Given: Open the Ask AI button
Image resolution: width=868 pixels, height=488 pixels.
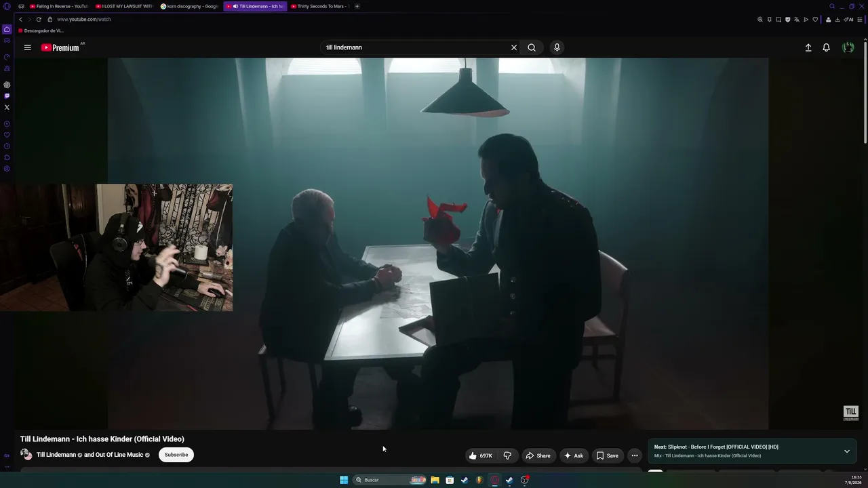Looking at the screenshot, I should tap(574, 455).
